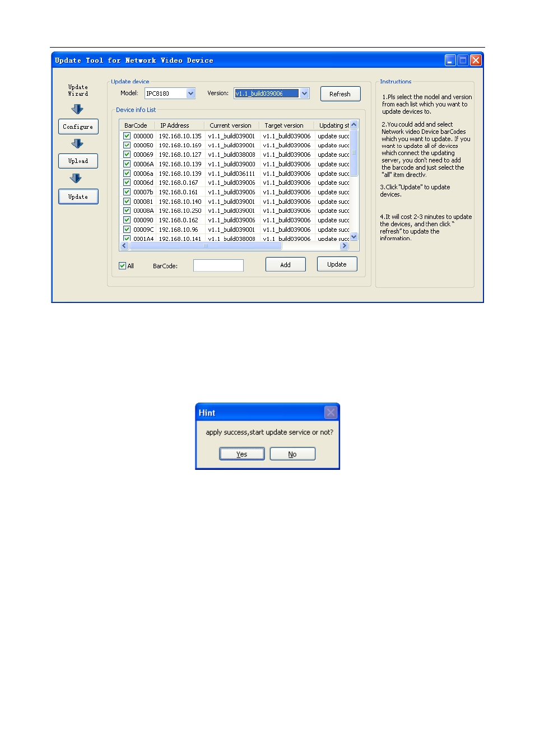Image resolution: width=535 pixels, height=756 pixels.
Task: Expand the Version dropdown list
Action: coord(304,94)
